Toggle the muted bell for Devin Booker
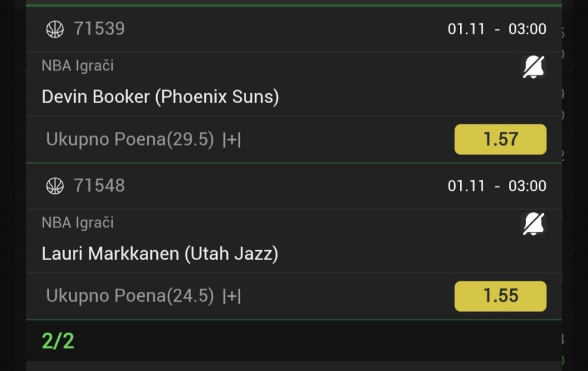This screenshot has width=588, height=371. tap(533, 66)
